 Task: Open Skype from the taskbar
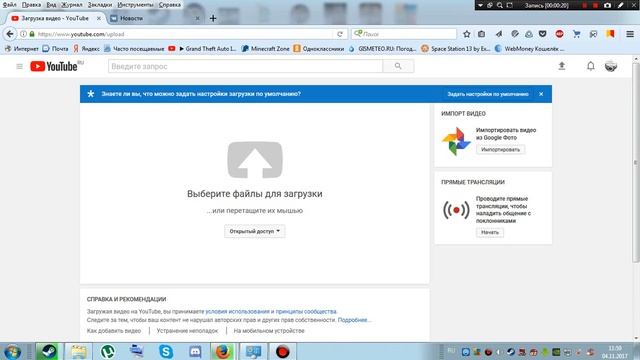click(166, 351)
